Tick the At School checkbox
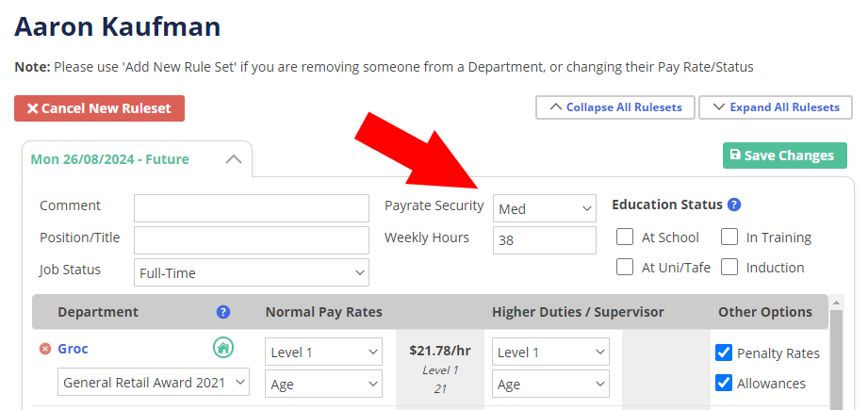868x410 pixels. [x=625, y=238]
